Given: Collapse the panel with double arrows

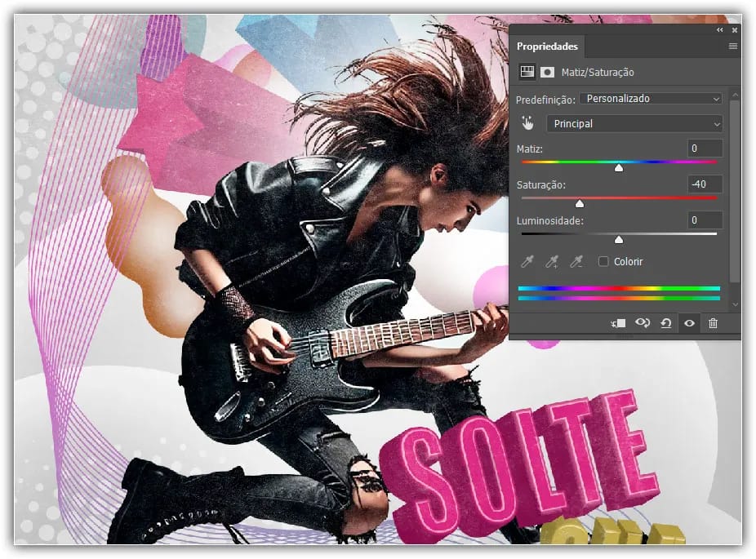Looking at the screenshot, I should click(720, 30).
